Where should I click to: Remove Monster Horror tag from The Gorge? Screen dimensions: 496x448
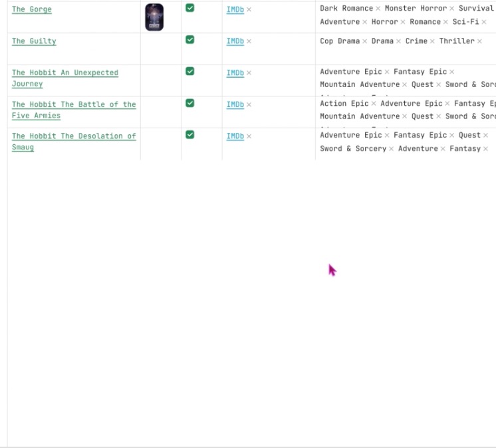(x=451, y=9)
